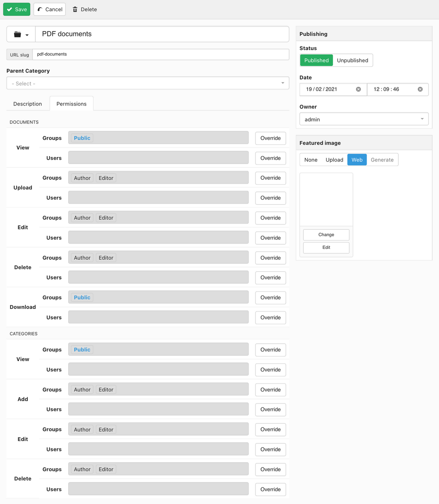Override Categories Edit Groups permission
This screenshot has height=504, width=439.
tap(271, 429)
